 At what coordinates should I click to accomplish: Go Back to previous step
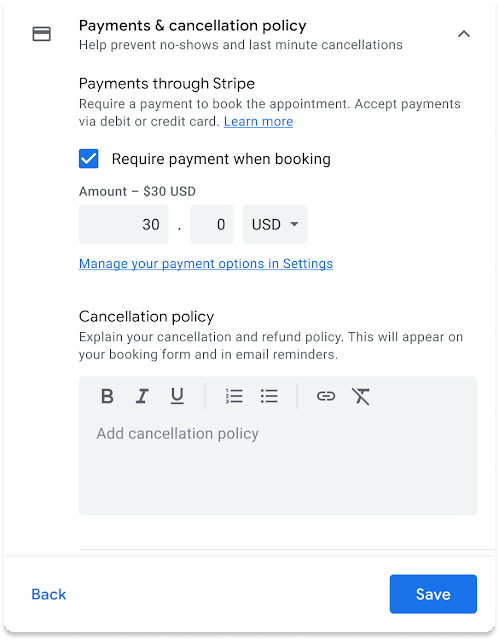(x=49, y=594)
